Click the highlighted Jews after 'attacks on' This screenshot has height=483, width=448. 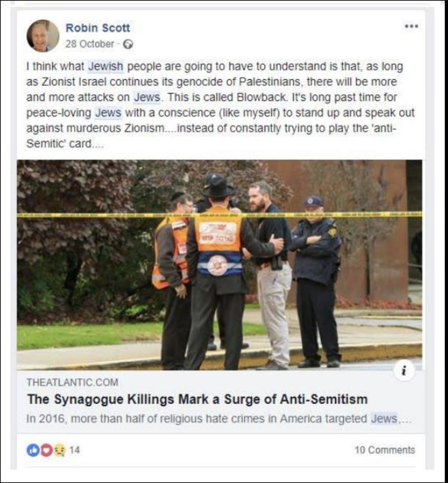coord(147,97)
